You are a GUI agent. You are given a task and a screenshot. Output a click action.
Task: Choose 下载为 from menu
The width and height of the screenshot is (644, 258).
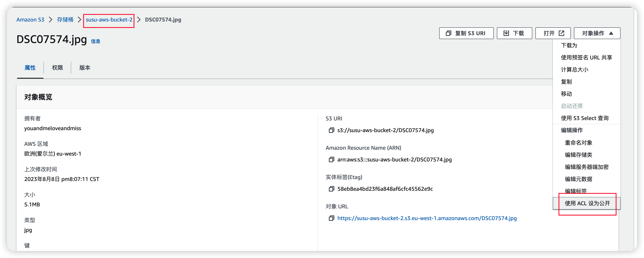coord(586,45)
